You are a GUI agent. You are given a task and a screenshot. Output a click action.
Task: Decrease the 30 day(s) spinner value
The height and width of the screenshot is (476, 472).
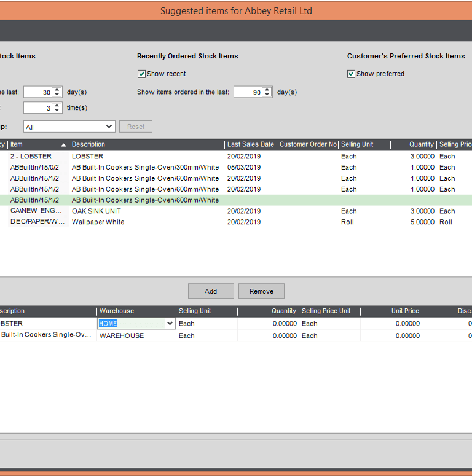57,94
